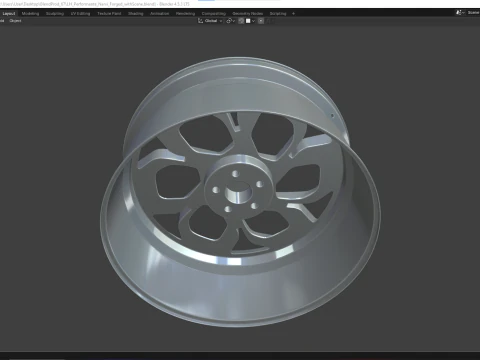The height and width of the screenshot is (360, 480).
Task: Open the transform pivot point dropdown
Action: click(x=231, y=21)
